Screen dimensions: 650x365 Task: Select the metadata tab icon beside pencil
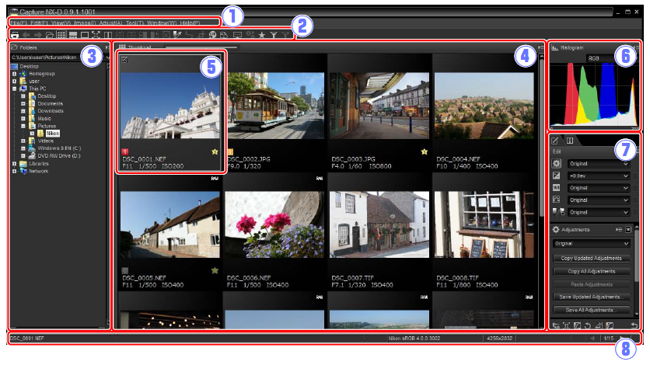pyautogui.click(x=570, y=140)
